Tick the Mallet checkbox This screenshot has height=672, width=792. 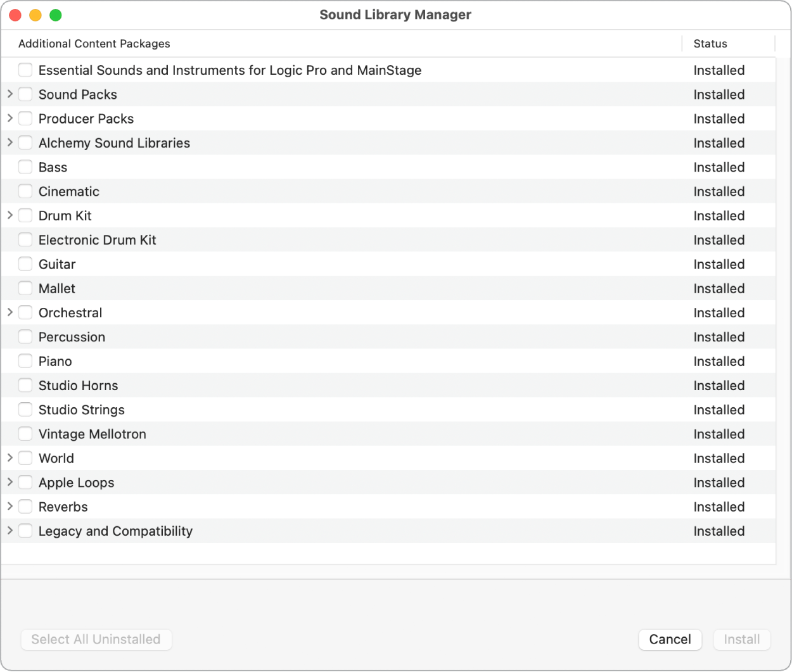point(25,288)
